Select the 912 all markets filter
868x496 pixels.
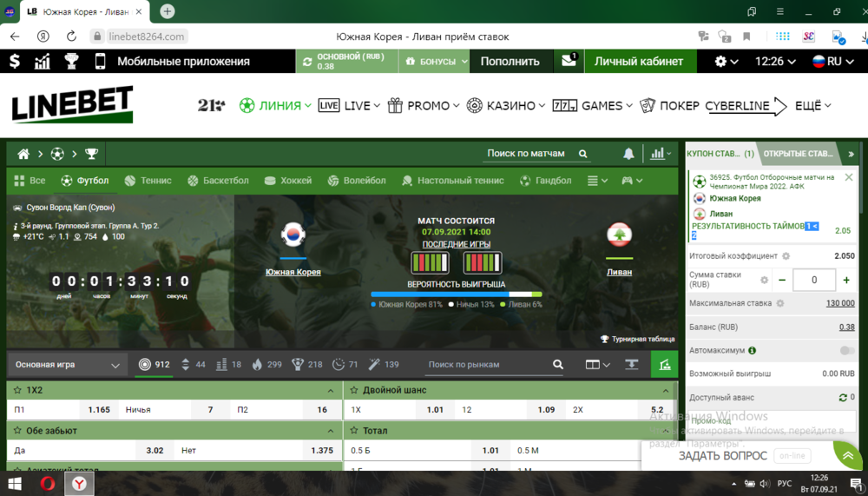[x=155, y=365]
